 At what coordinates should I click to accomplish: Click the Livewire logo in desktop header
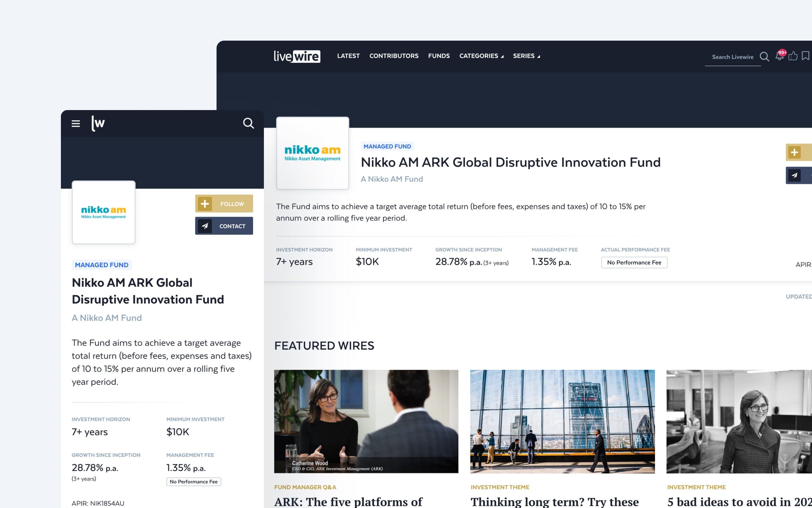[297, 56]
